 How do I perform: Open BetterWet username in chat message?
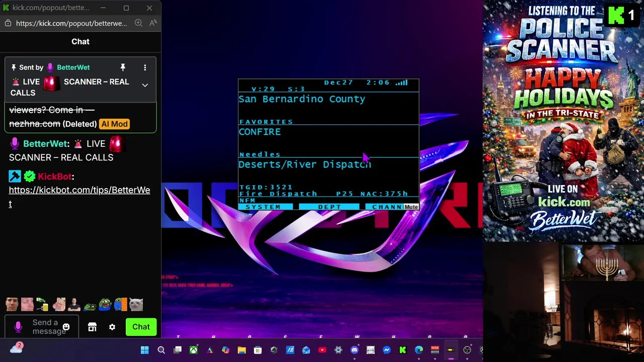45,144
